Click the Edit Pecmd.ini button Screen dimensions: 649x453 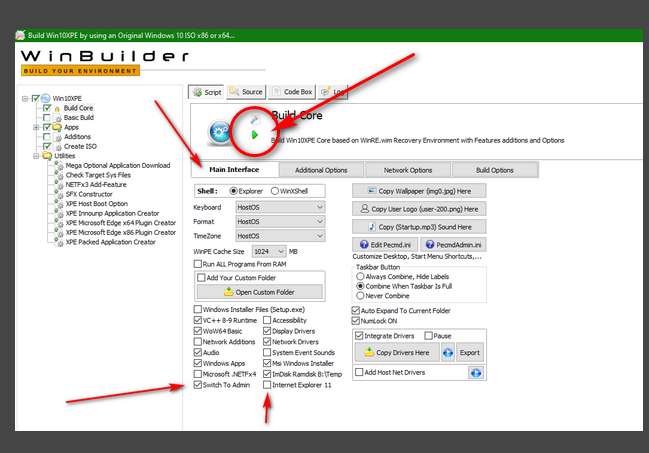[x=385, y=245]
